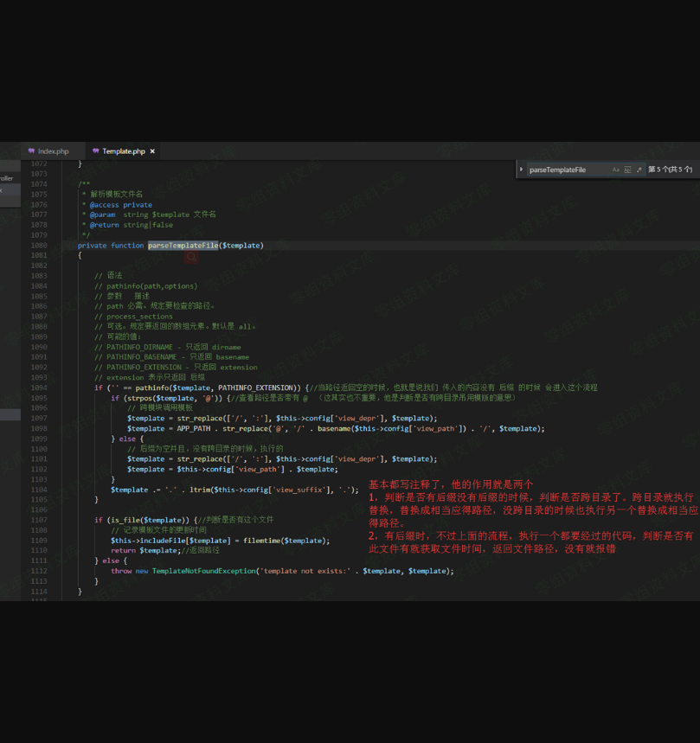Click line number 1080 in the gutter
Viewport: 700px width, 743px height.
(x=39, y=246)
